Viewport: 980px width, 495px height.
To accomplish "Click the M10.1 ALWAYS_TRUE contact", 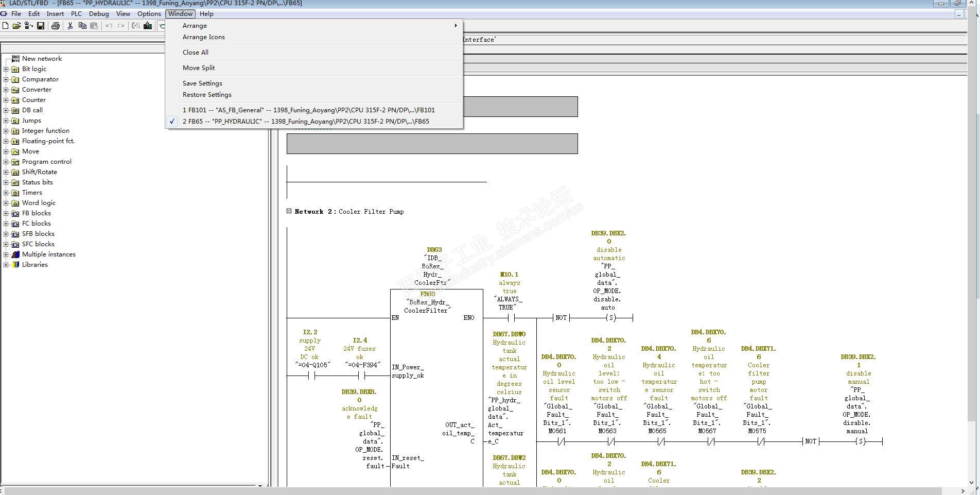I will click(x=511, y=318).
